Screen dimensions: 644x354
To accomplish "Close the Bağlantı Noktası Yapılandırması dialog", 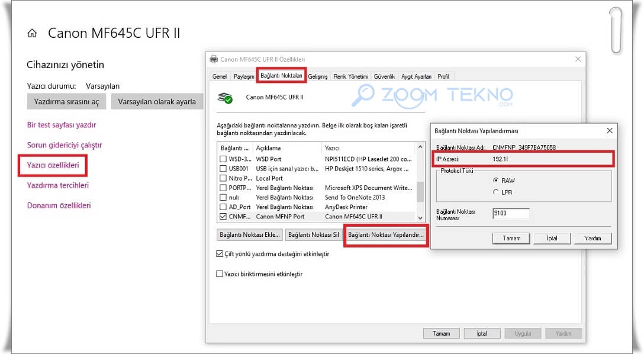I will [610, 131].
